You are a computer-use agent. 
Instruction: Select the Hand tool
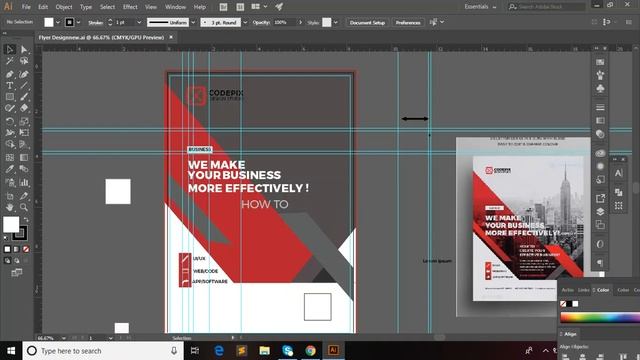coord(9,207)
